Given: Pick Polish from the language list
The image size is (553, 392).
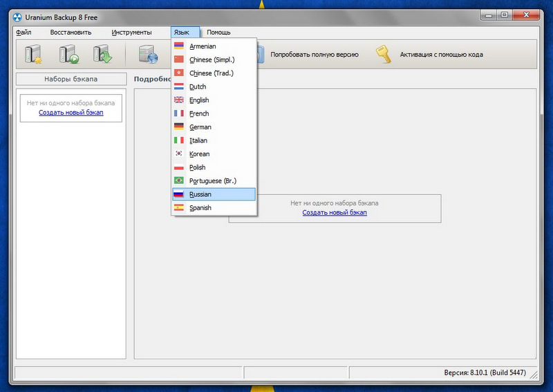Looking at the screenshot, I should (214, 167).
